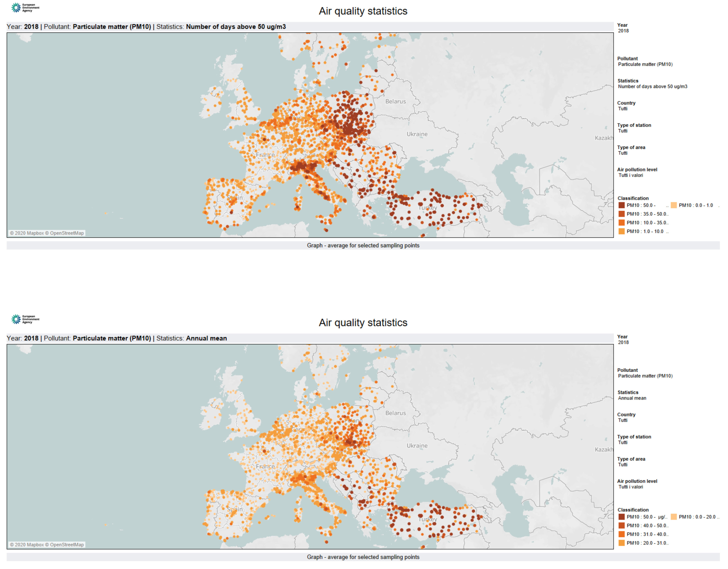Open the upper 'Tutti i valori' Air pollution level filter
This screenshot has width=728, height=569.
631,175
